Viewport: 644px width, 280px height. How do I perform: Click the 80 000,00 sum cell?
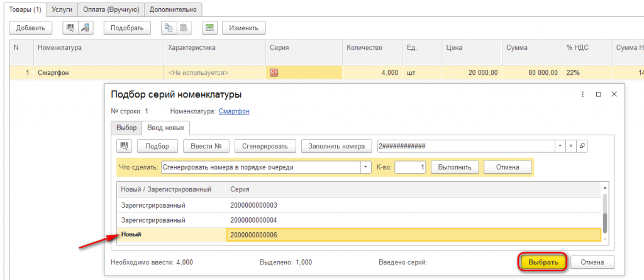click(x=531, y=73)
